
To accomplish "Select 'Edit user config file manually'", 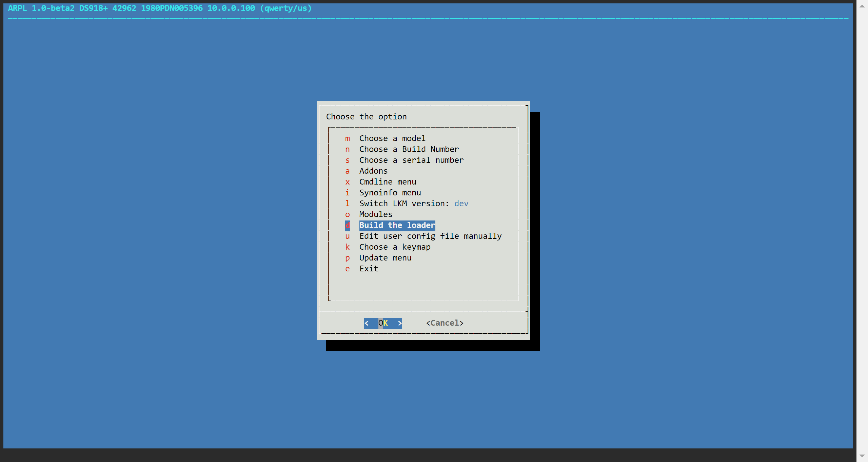I will coord(430,236).
